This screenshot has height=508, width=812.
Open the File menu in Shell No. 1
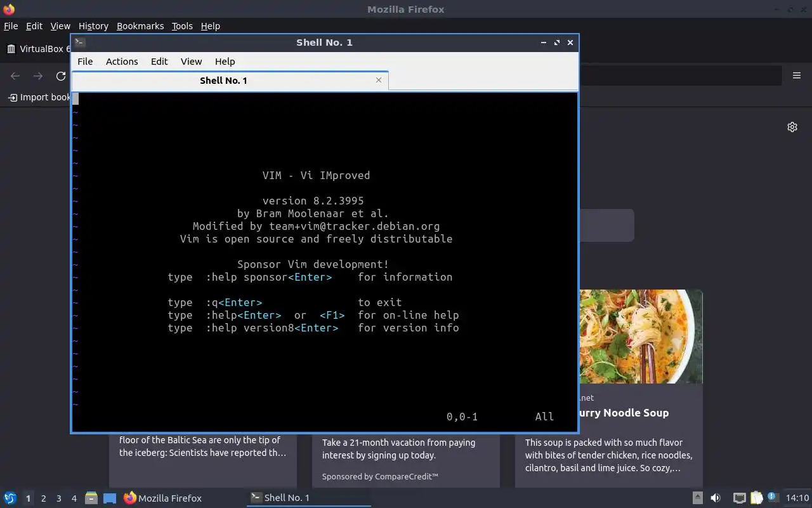[x=85, y=62]
